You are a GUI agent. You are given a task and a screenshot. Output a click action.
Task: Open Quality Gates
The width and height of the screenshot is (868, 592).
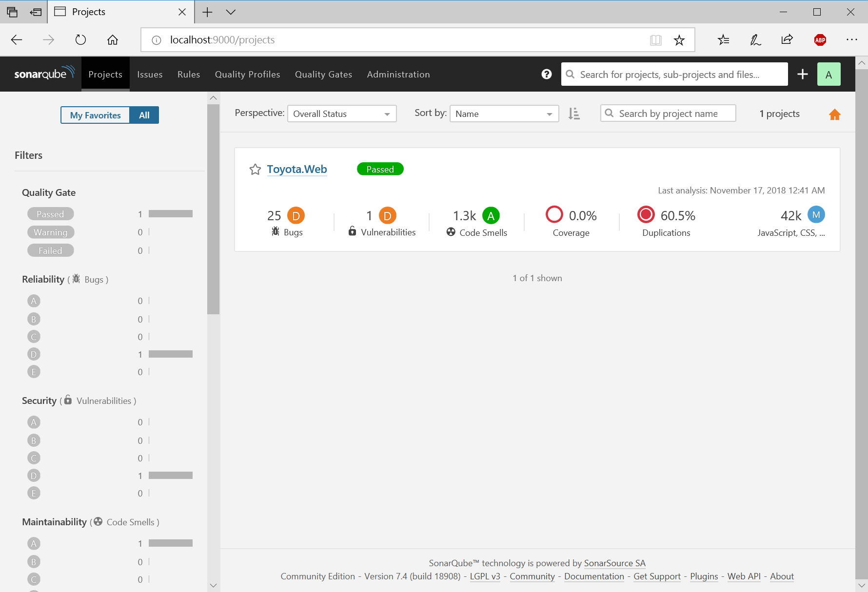[x=323, y=74]
